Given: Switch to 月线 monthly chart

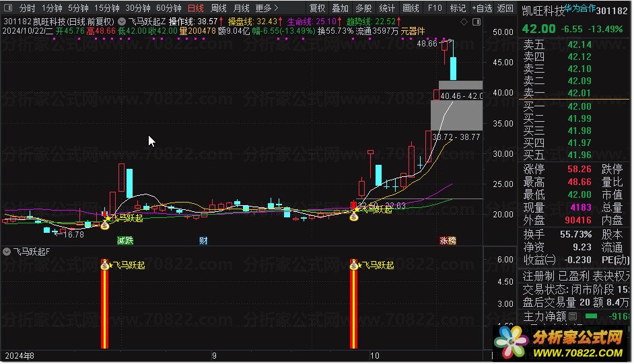Looking at the screenshot, I should point(242,8).
